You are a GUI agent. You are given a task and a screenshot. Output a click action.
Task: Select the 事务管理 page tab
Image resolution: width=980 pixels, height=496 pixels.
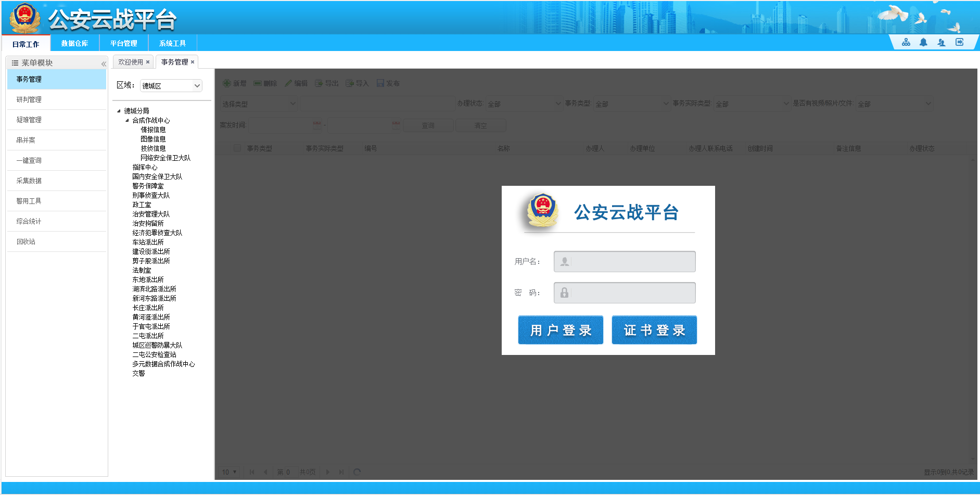(x=175, y=62)
